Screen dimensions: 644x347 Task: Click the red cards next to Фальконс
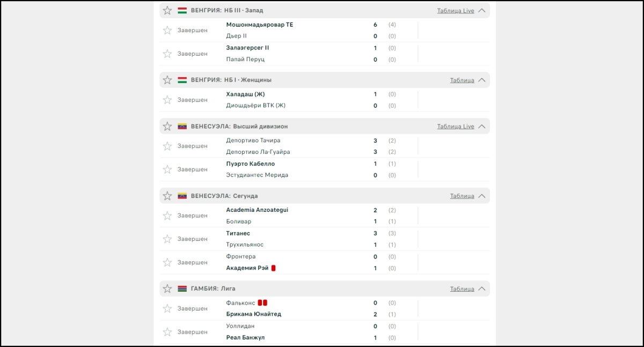[x=262, y=303]
